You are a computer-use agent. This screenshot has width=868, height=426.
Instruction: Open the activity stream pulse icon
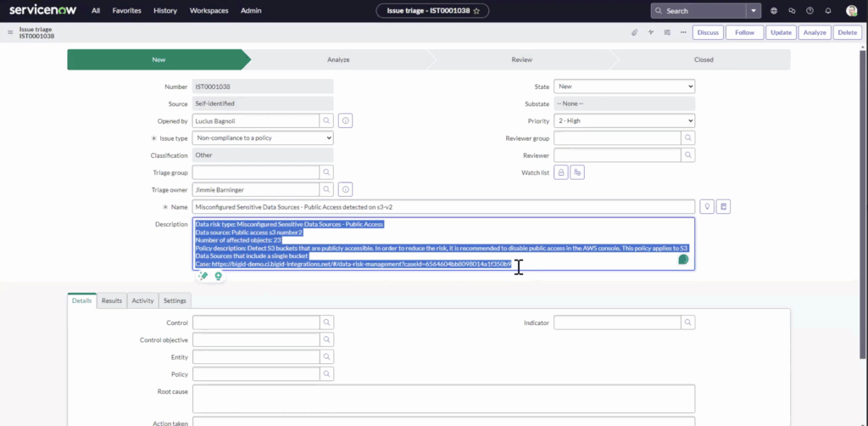651,33
